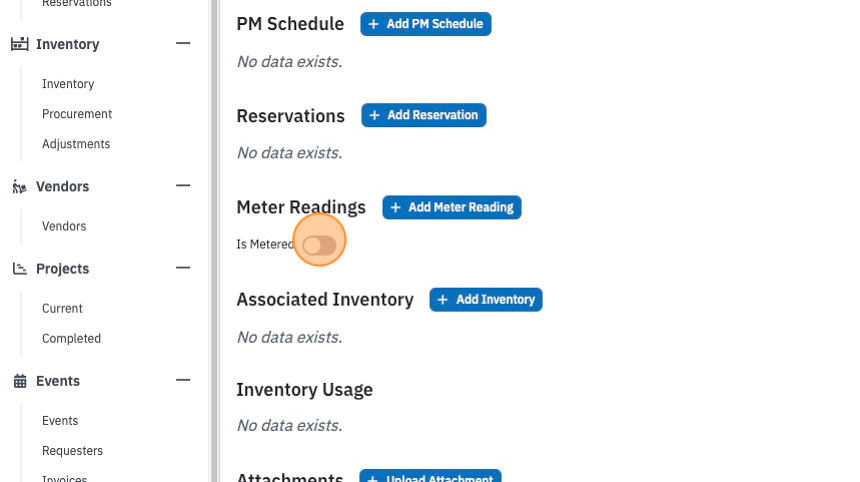Click the Projects chart icon

coord(20,269)
